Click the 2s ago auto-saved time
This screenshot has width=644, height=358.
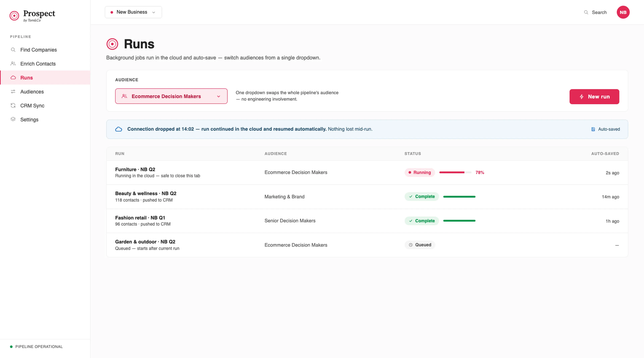(x=612, y=173)
